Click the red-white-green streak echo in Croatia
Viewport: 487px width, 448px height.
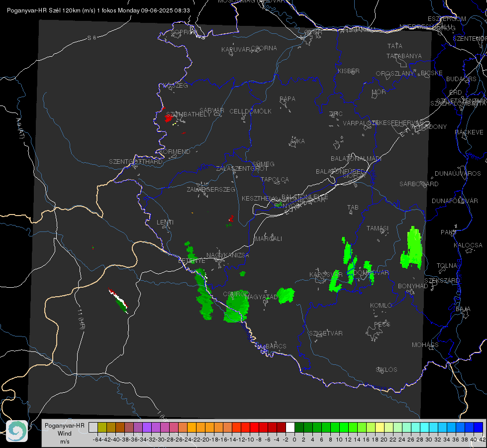118,301
